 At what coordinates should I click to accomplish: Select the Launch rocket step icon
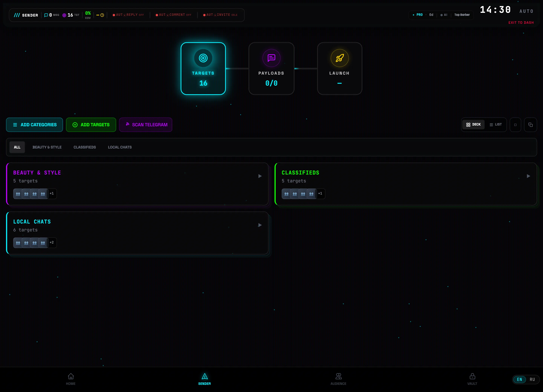tap(340, 58)
